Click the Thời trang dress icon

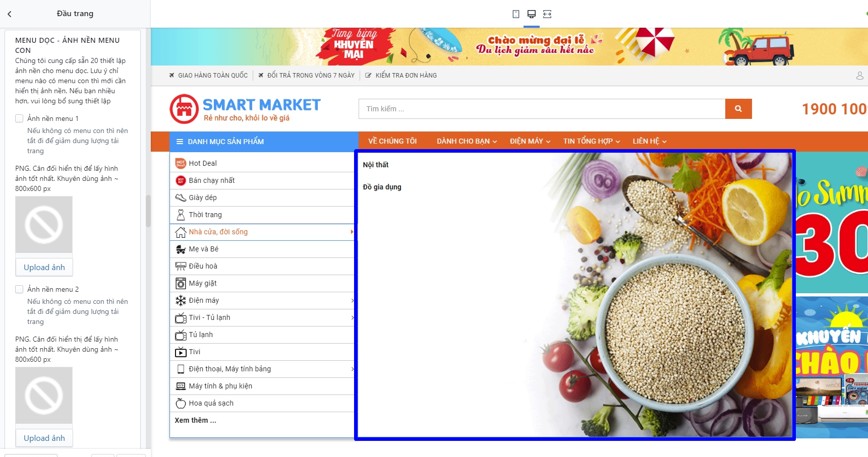[x=181, y=215]
